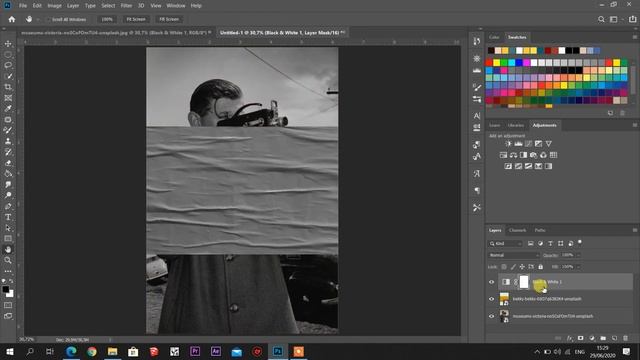
Task: Select the Move tool
Action: point(8,43)
